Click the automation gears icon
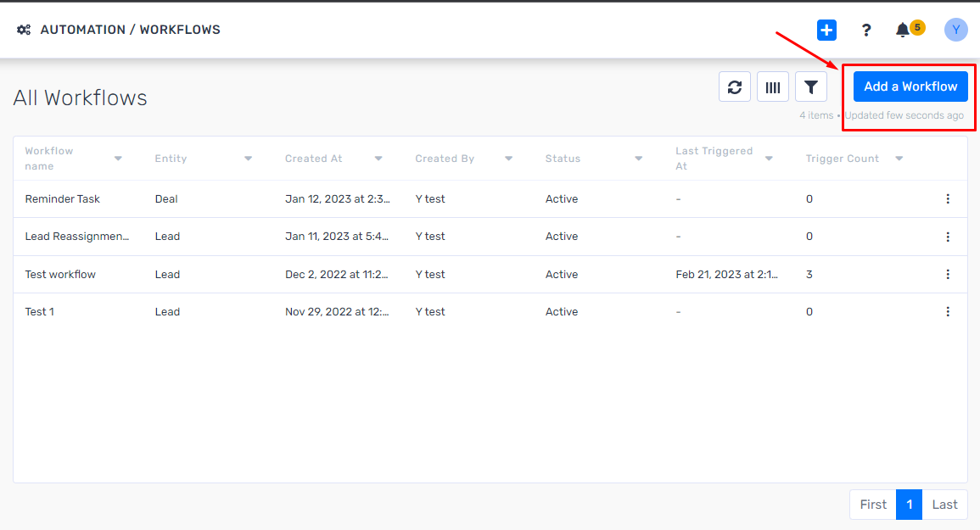The height and width of the screenshot is (530, 980). (24, 30)
